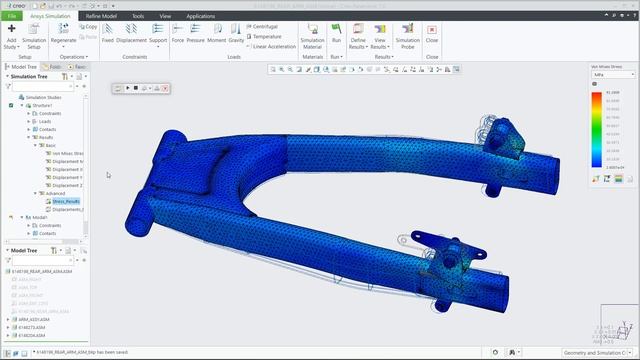Click the banded color legend icon

click(618, 179)
